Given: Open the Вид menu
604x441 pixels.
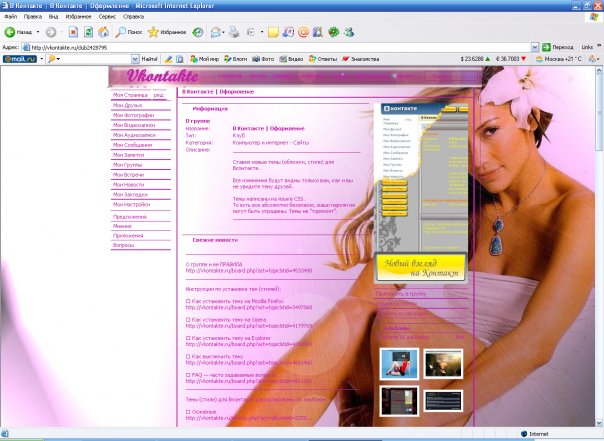Looking at the screenshot, I should [53, 17].
